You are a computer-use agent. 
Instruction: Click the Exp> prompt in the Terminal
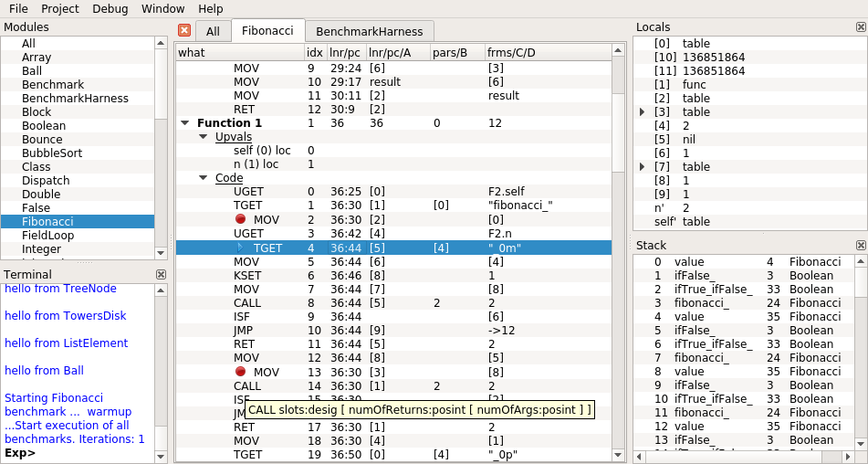click(20, 453)
